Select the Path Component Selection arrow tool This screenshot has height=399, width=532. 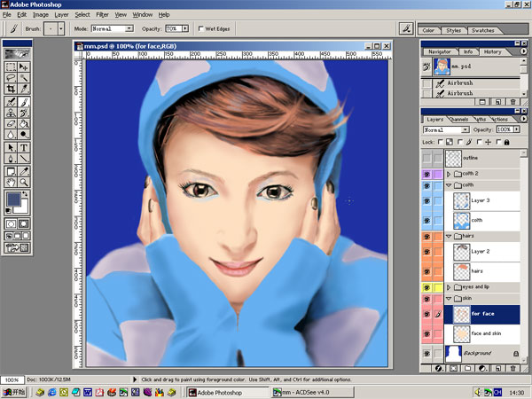tap(11, 147)
